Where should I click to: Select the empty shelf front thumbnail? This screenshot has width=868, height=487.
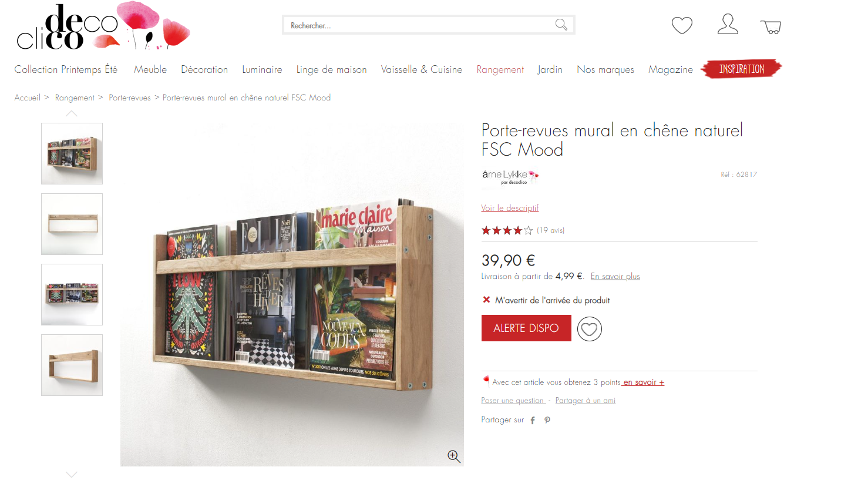[72, 224]
